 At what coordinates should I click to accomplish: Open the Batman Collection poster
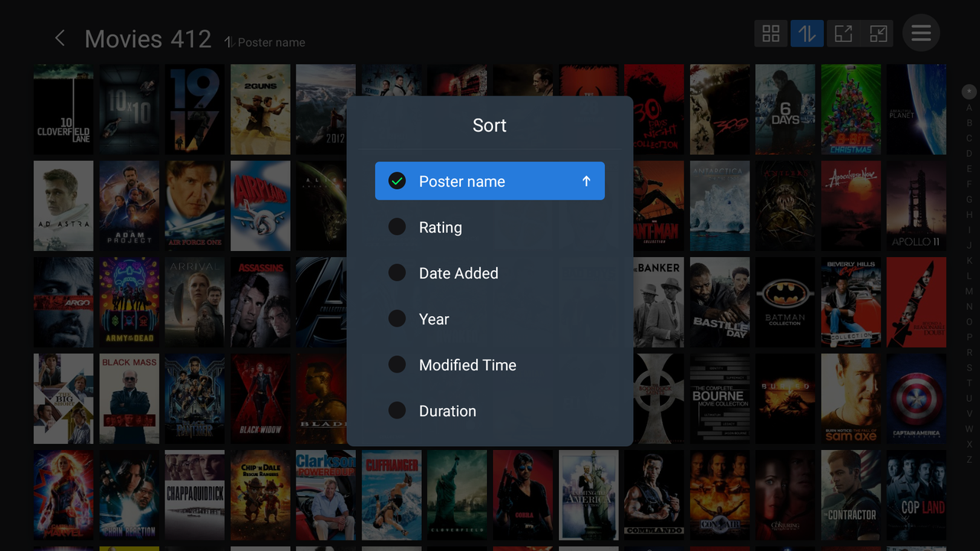[786, 302]
